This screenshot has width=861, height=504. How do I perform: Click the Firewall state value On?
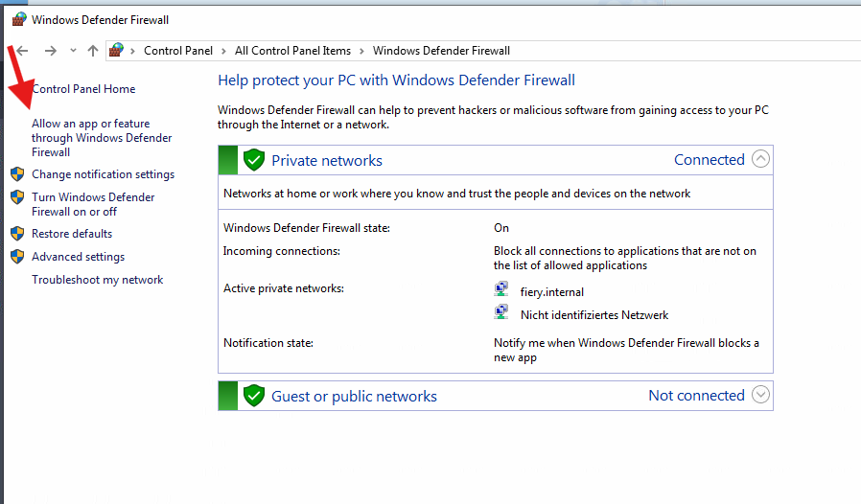click(x=501, y=228)
